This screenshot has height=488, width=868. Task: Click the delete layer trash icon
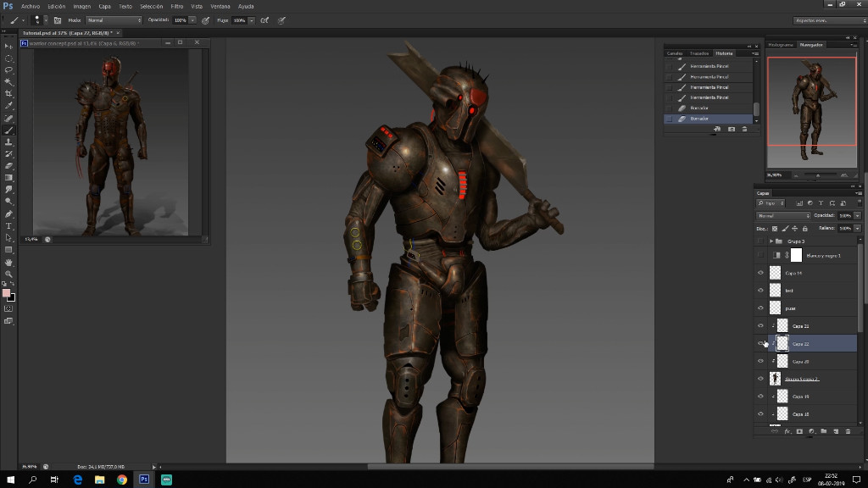(x=848, y=430)
